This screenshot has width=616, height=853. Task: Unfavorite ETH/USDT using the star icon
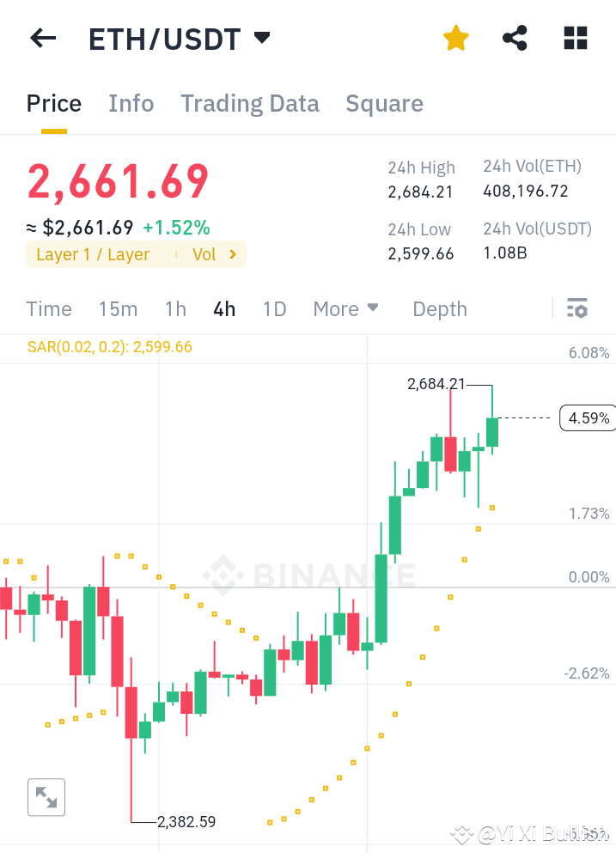[455, 38]
